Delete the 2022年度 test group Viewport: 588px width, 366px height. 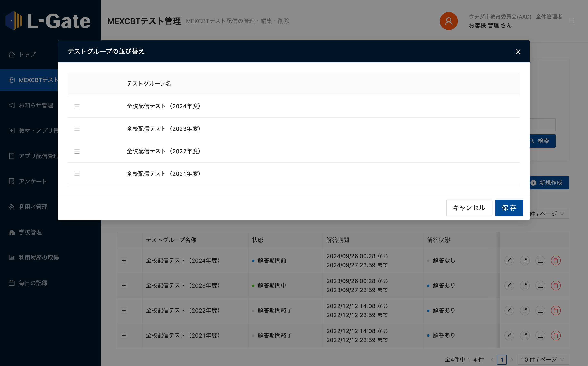[556, 311]
